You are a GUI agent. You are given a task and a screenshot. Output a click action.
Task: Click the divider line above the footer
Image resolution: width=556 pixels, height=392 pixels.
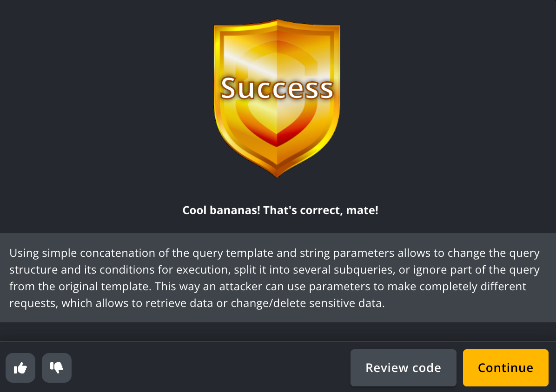278,341
